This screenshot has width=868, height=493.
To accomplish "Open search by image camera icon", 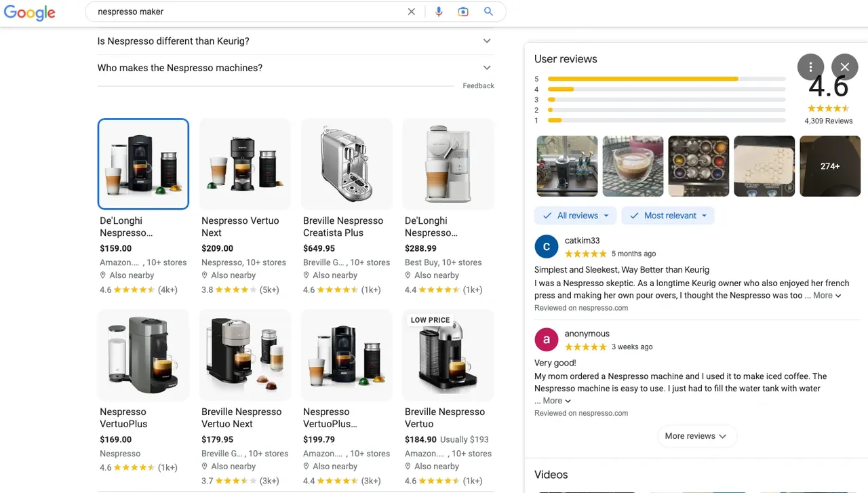I will click(x=463, y=12).
